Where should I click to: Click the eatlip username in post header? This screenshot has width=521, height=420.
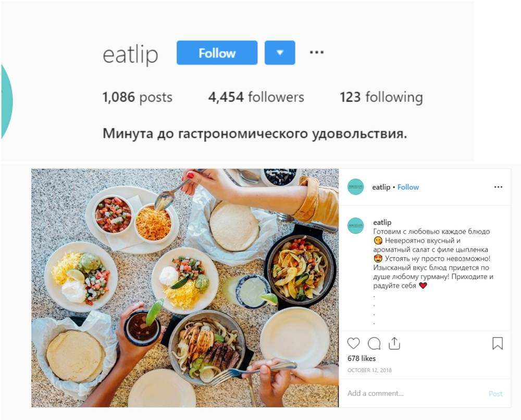(381, 187)
